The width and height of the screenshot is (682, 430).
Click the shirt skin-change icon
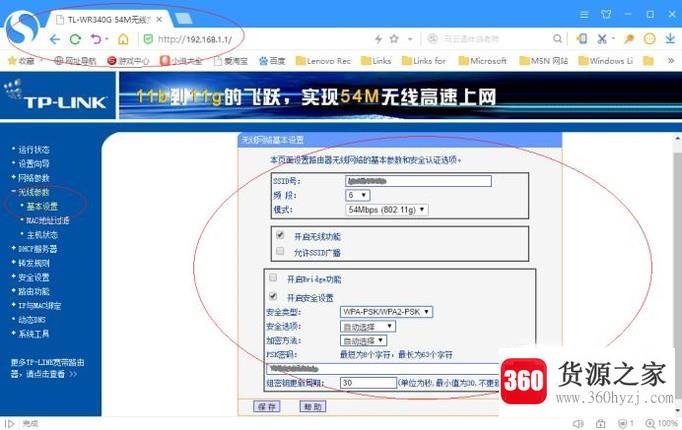[606, 14]
